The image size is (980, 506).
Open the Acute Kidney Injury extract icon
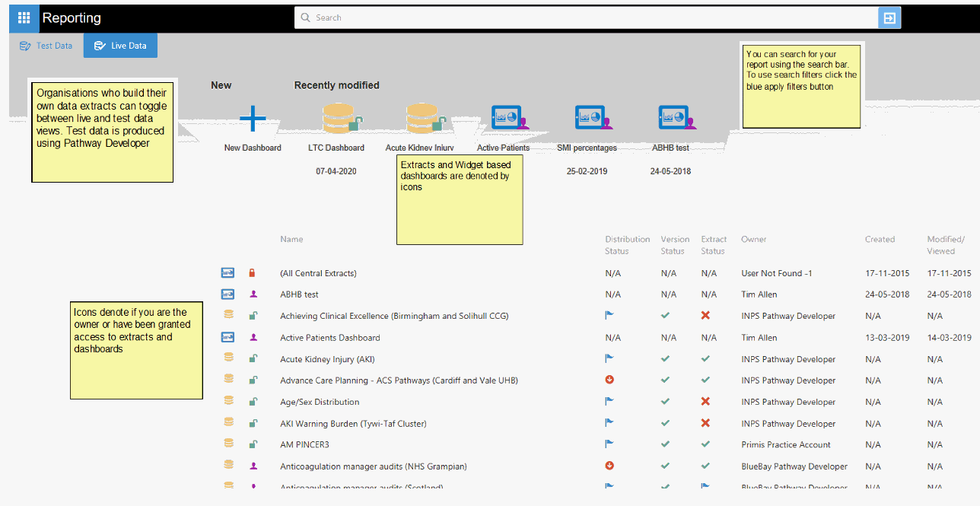point(424,119)
